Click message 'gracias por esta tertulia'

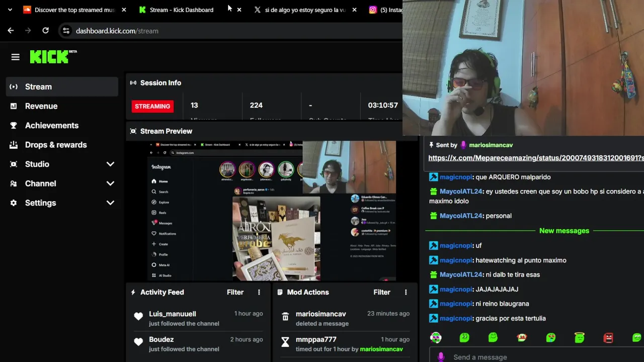point(511,318)
